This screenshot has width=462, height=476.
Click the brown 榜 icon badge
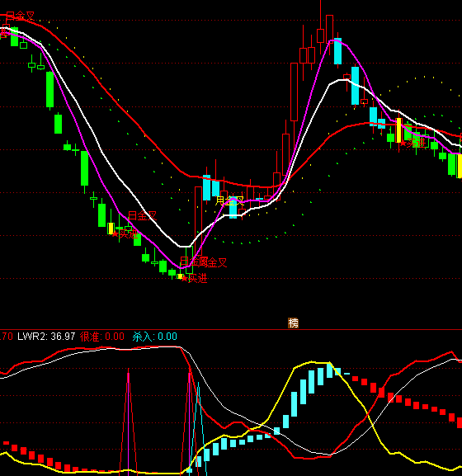(293, 323)
